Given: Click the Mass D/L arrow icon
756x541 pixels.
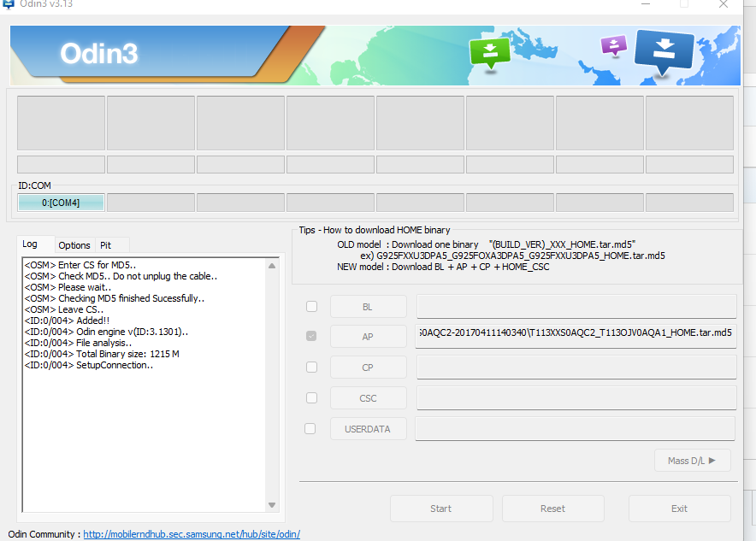Looking at the screenshot, I should coord(712,461).
